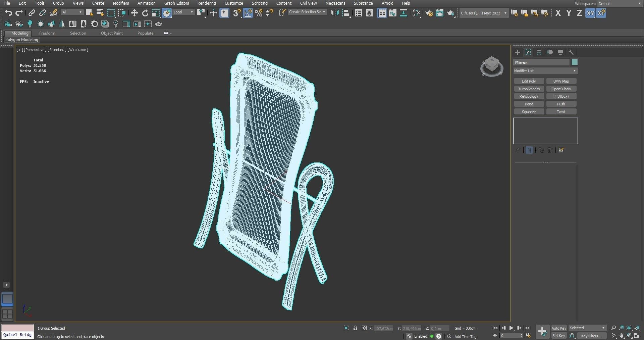Open the Scripting menu
Viewport: 644px width, 340px height.
260,3
